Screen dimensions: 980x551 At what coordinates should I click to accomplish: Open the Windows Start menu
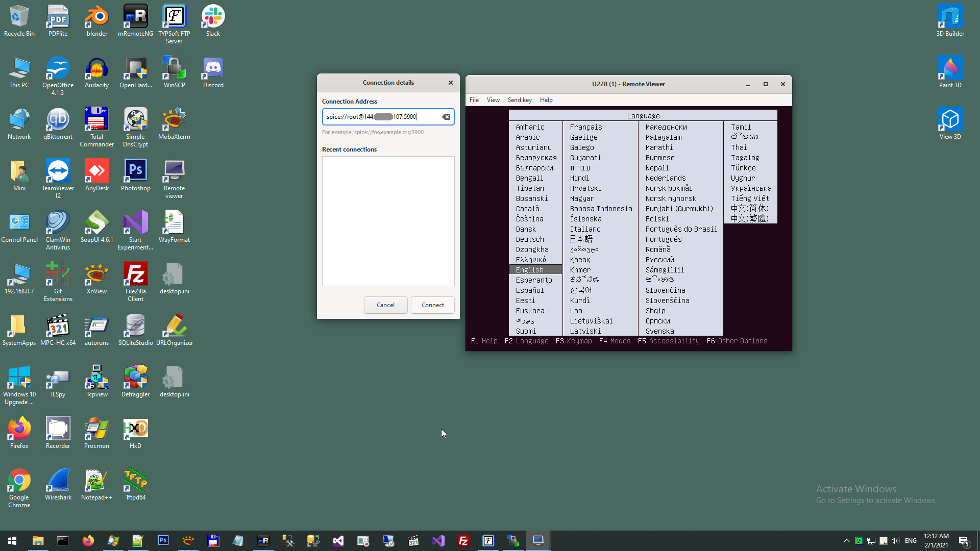12,541
